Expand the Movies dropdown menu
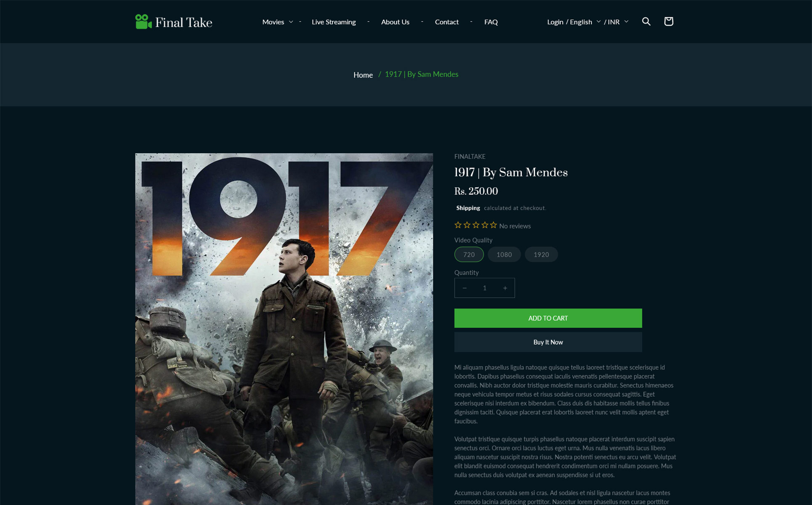This screenshot has width=812, height=505. click(x=278, y=22)
